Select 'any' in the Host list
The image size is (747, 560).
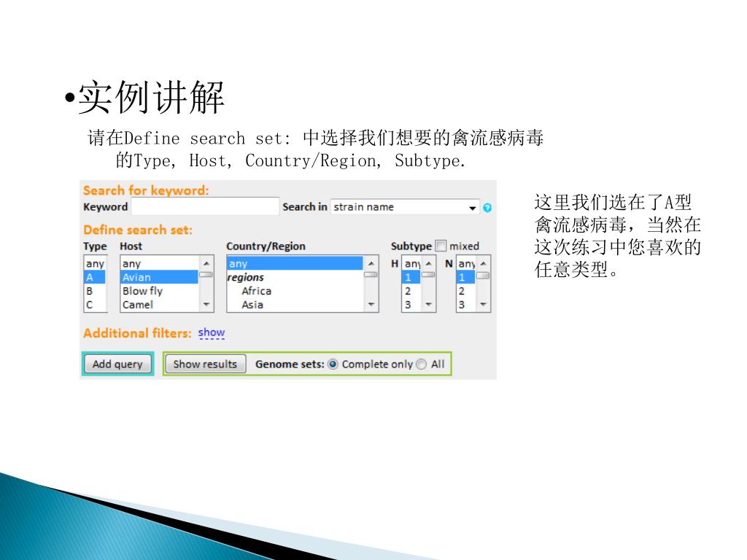pyautogui.click(x=159, y=263)
